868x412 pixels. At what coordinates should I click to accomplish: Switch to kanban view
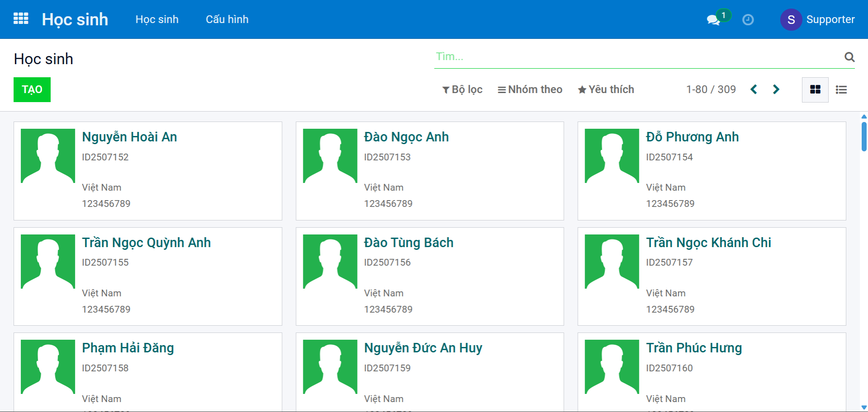[815, 90]
